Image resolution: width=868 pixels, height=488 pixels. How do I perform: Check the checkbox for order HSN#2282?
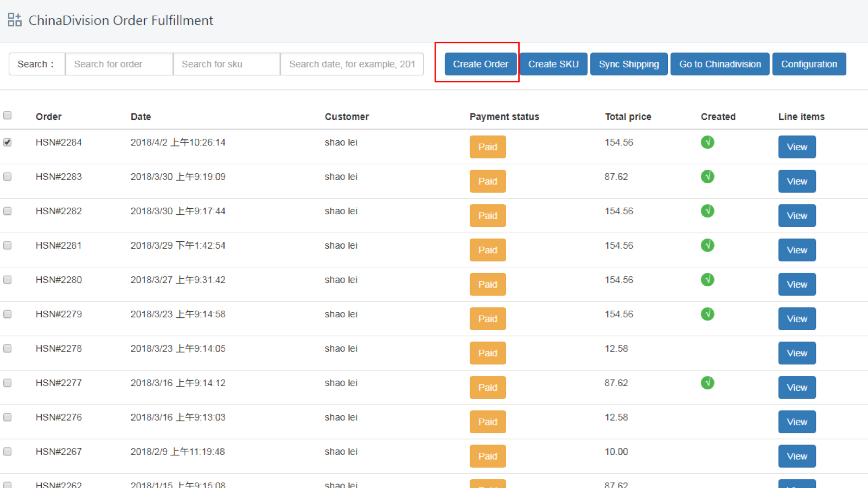(8, 211)
